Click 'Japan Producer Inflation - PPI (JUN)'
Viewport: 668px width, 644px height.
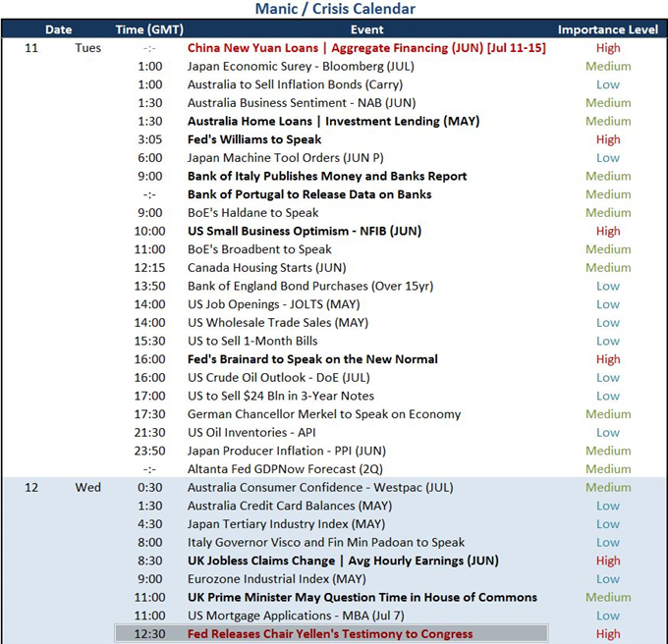pos(287,451)
